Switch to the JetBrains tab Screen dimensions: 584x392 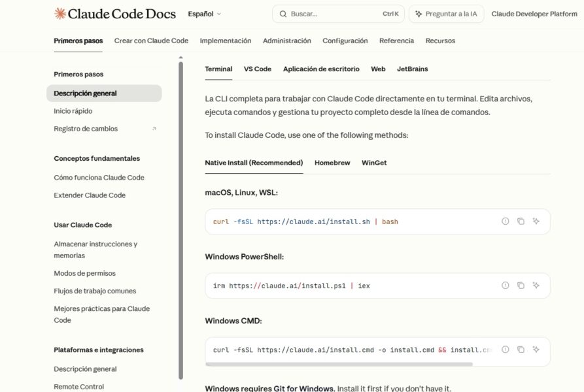pos(412,69)
